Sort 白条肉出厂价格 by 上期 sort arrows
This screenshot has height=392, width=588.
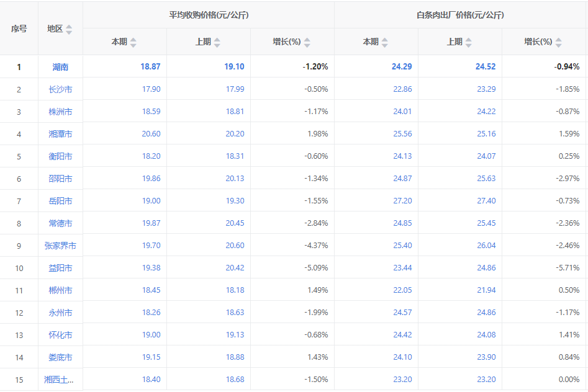point(468,42)
